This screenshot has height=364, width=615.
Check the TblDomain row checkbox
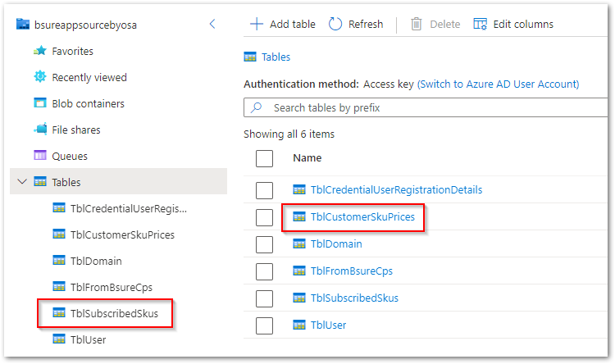tap(264, 244)
